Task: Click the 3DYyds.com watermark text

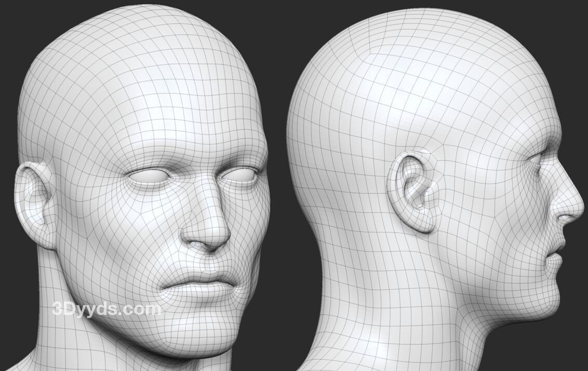Action: [106, 310]
